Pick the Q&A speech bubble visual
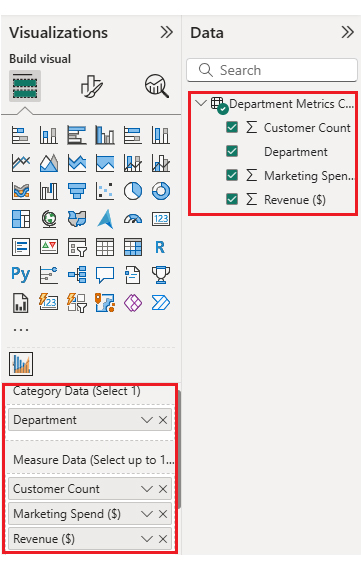 105,275
